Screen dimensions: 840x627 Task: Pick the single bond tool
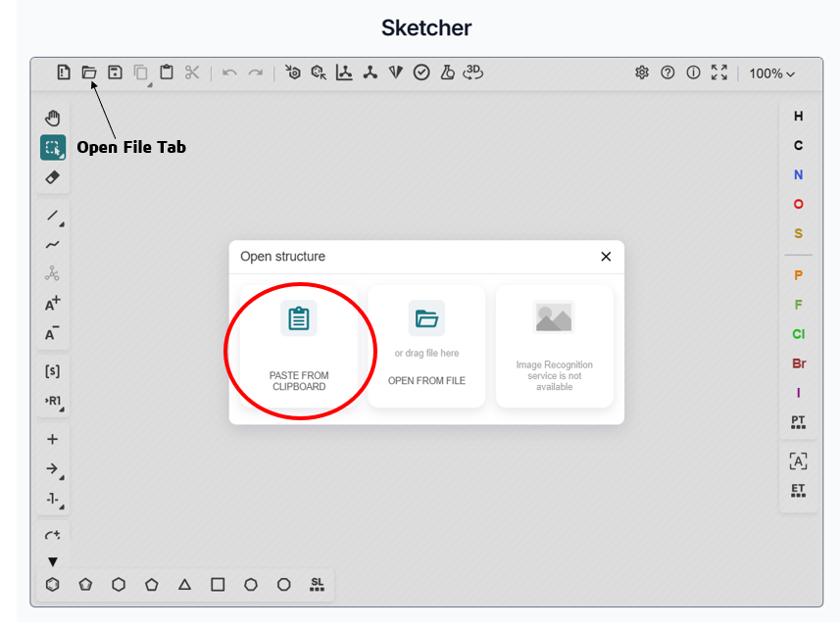(x=52, y=217)
